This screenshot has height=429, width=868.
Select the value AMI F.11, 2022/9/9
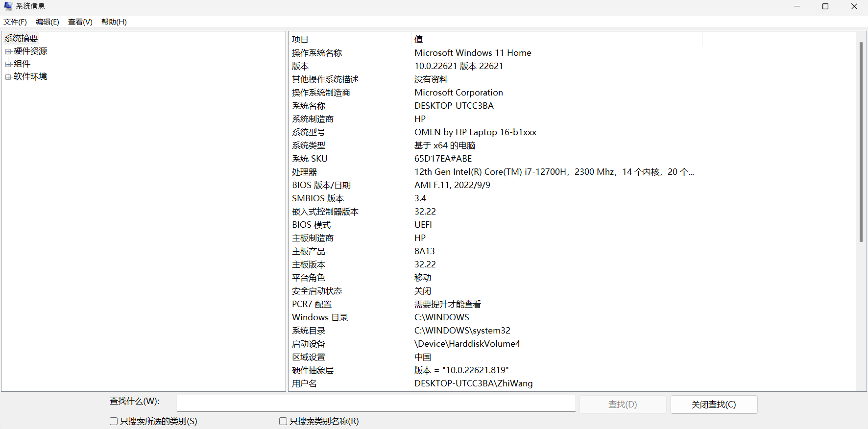[x=452, y=185]
